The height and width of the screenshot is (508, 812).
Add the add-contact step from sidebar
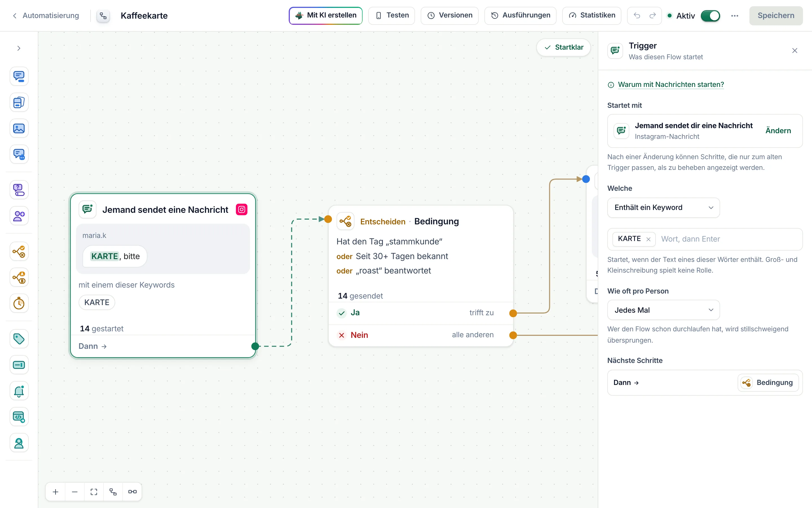click(19, 216)
